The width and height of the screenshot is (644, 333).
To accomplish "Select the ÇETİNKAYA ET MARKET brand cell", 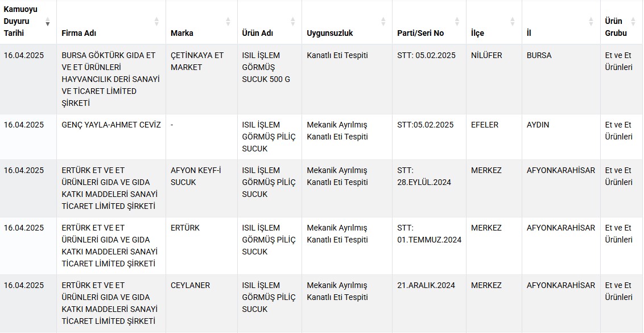I will coord(201,79).
